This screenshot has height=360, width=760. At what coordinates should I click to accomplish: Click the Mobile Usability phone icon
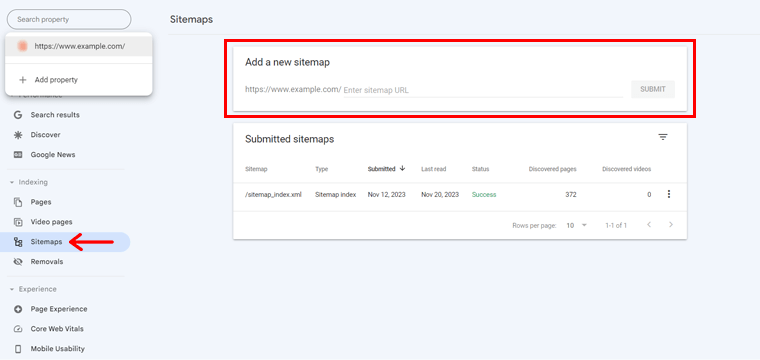(18, 349)
